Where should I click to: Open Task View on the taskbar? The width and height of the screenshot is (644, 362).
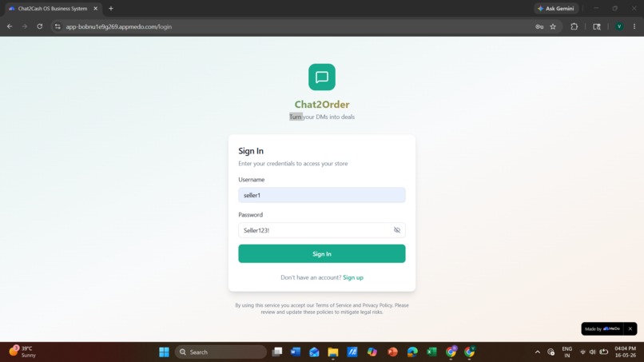point(277,352)
